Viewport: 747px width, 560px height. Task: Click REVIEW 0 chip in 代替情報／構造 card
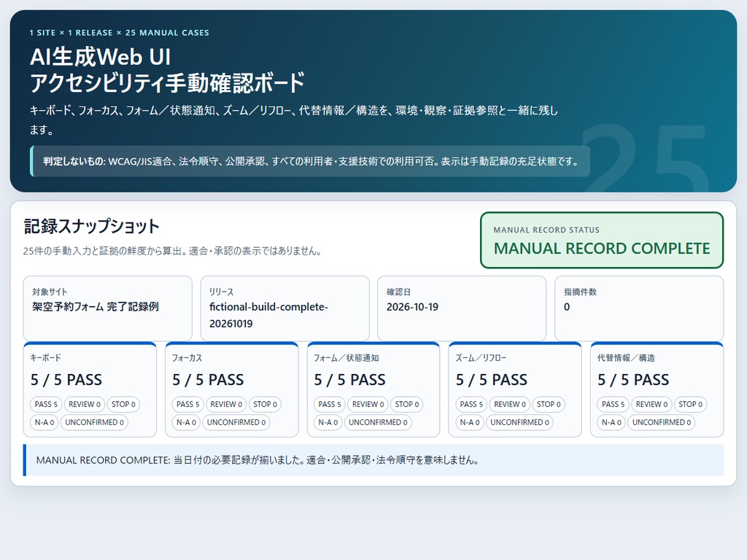(651, 404)
